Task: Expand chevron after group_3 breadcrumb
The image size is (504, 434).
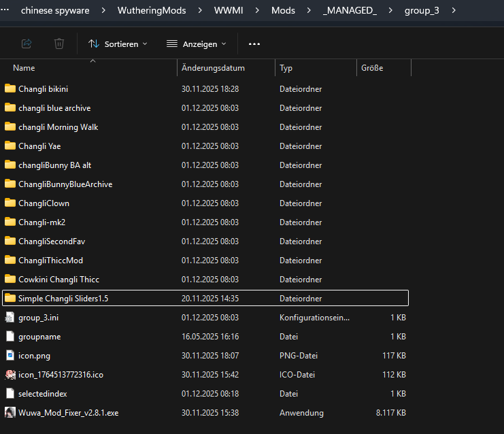Action: 454,10
